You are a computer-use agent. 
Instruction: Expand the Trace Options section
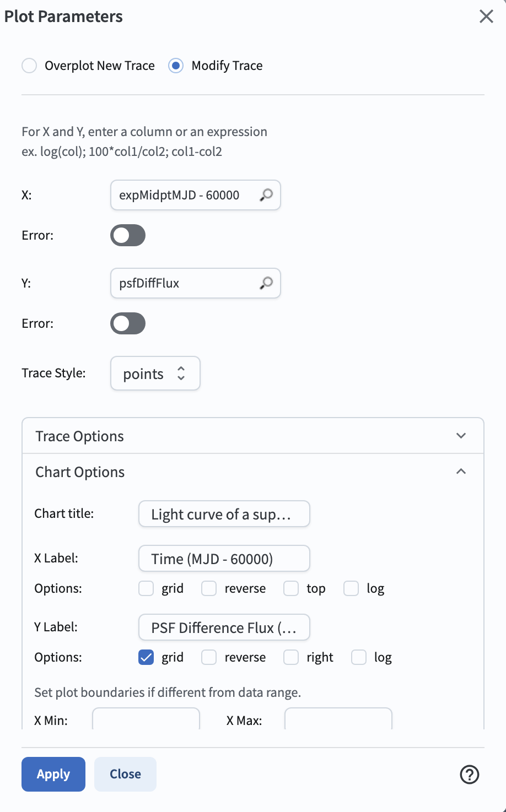click(461, 436)
